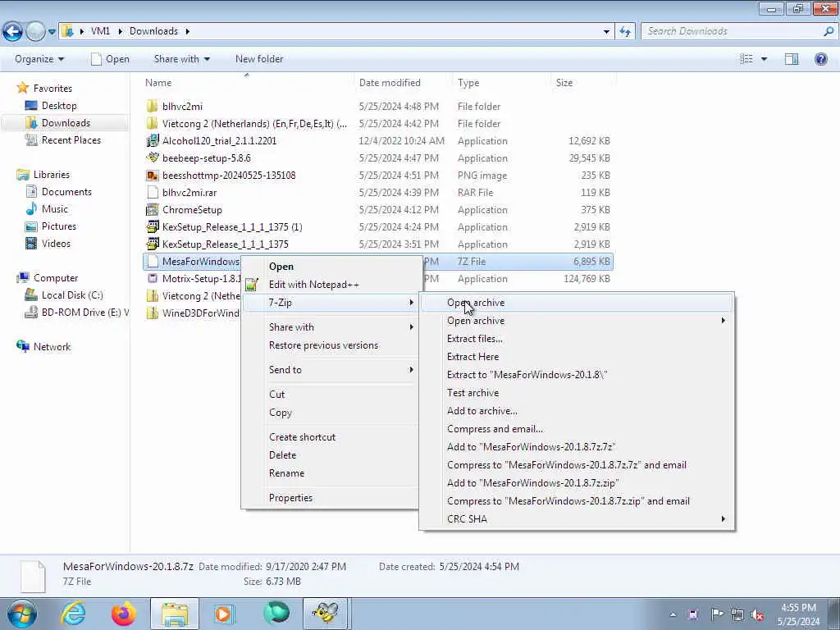Viewport: 840px width, 630px height.
Task: Open the BeeBEEP taskbar icon
Action: point(326,614)
